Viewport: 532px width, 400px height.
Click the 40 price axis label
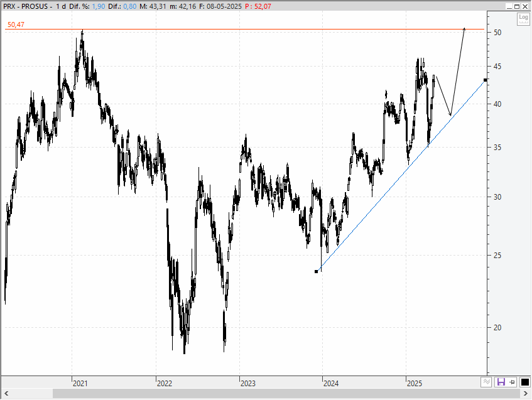coord(497,104)
